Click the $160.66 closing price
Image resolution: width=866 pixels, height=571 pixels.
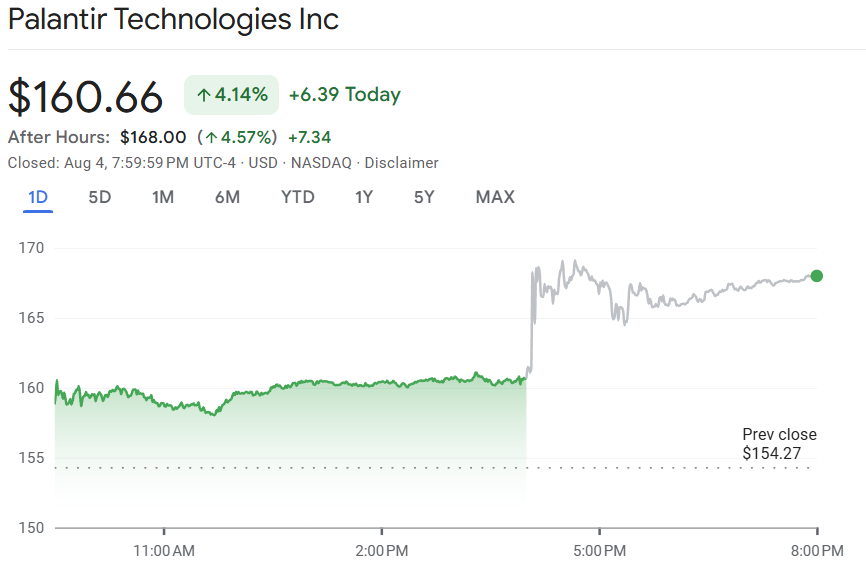point(86,97)
